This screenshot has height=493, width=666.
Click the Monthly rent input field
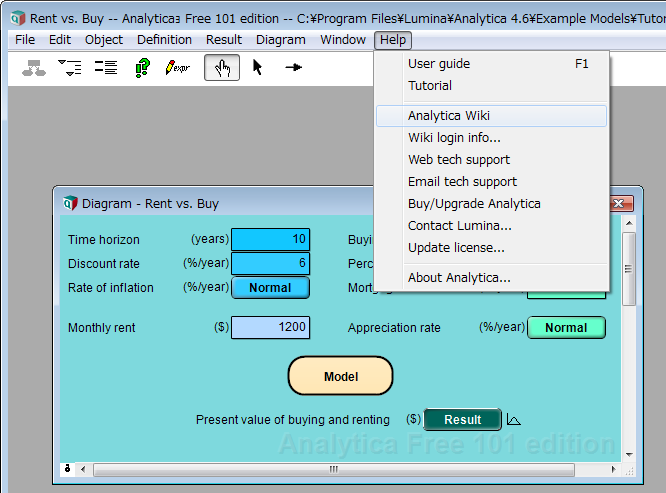pyautogui.click(x=271, y=327)
